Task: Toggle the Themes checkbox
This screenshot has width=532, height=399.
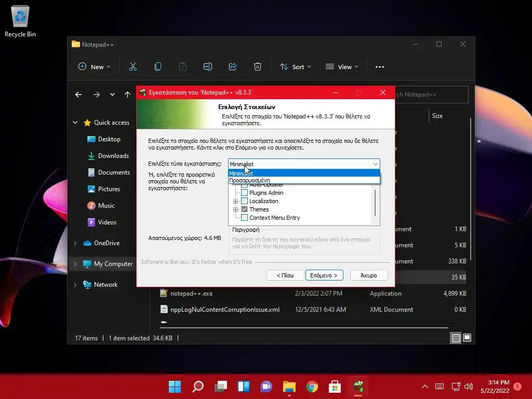Action: point(244,209)
